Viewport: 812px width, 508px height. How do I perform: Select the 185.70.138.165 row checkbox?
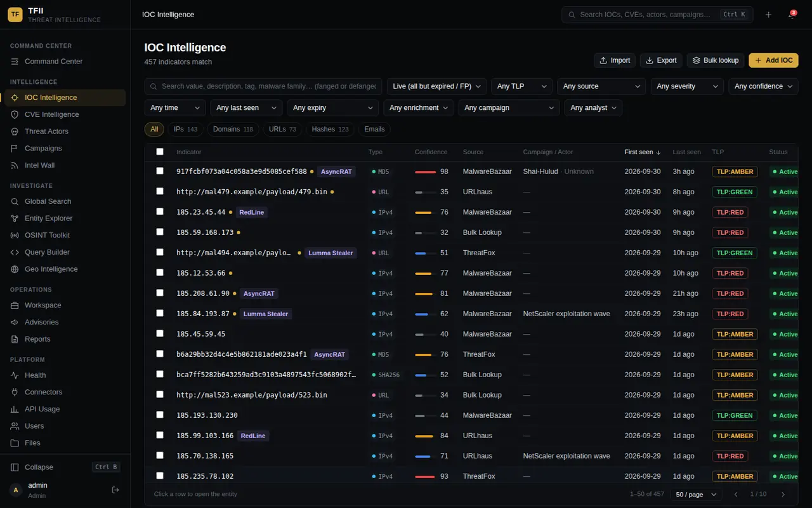160,456
